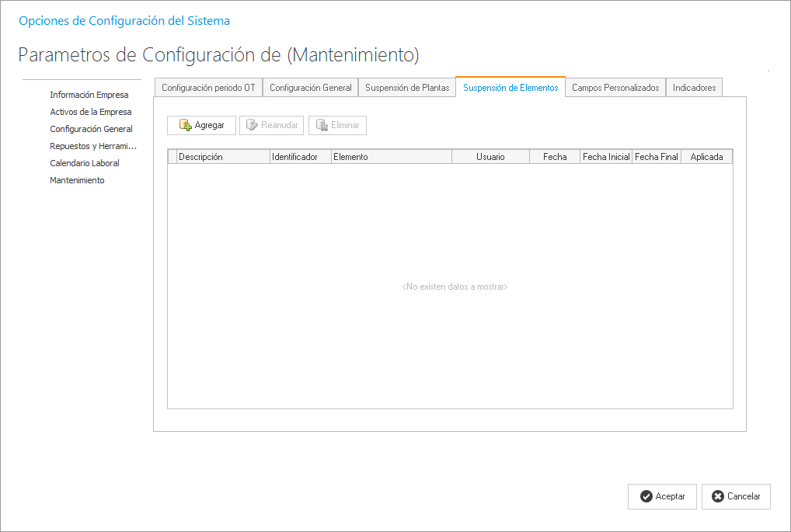This screenshot has width=791, height=532.
Task: Open Repuestos y Herramientas sidebar entry
Action: coord(93,146)
